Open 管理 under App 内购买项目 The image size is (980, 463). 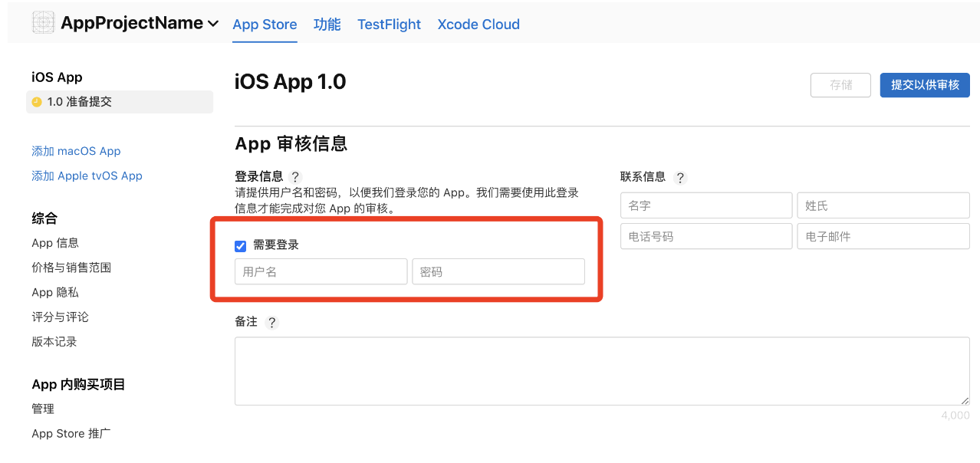[43, 409]
